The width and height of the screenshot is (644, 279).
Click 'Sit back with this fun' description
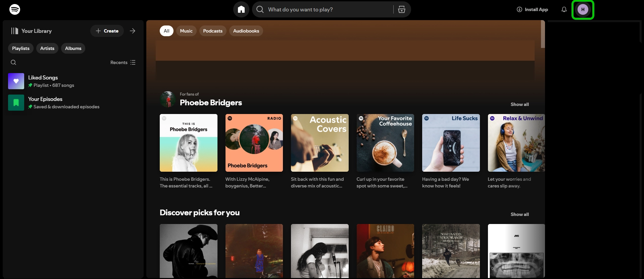click(x=317, y=182)
